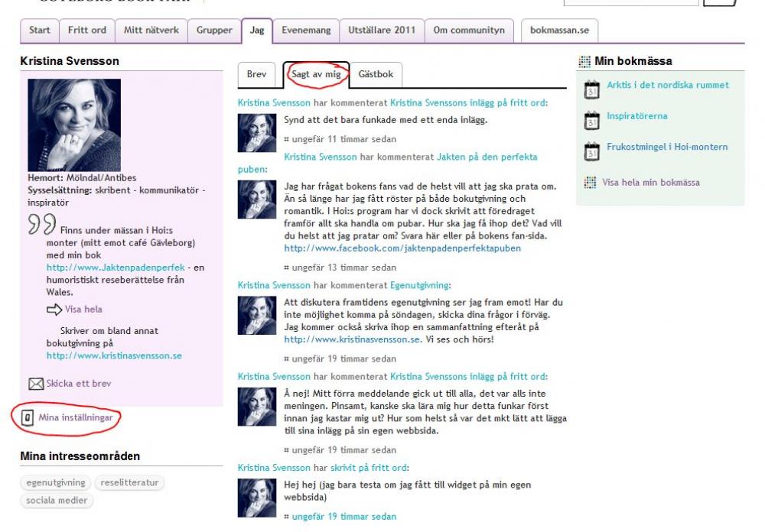Open the Grupper navigation tab
Screen dimensions: 765x532
[214, 31]
